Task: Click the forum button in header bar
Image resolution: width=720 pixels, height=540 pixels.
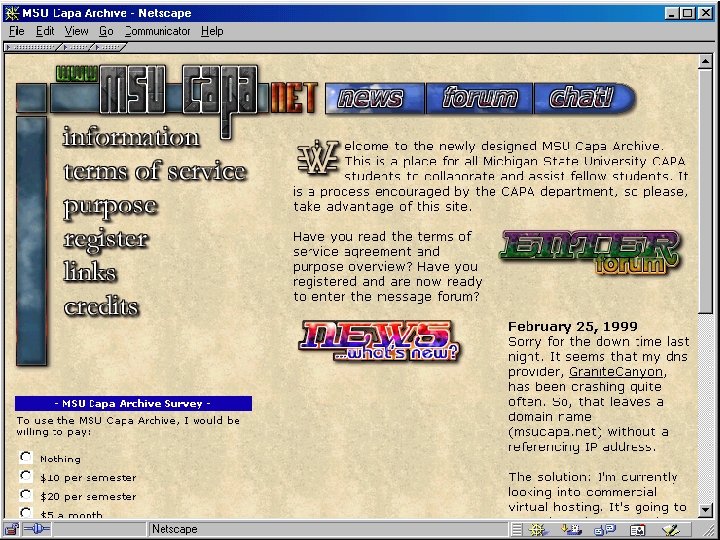Action: tap(479, 98)
